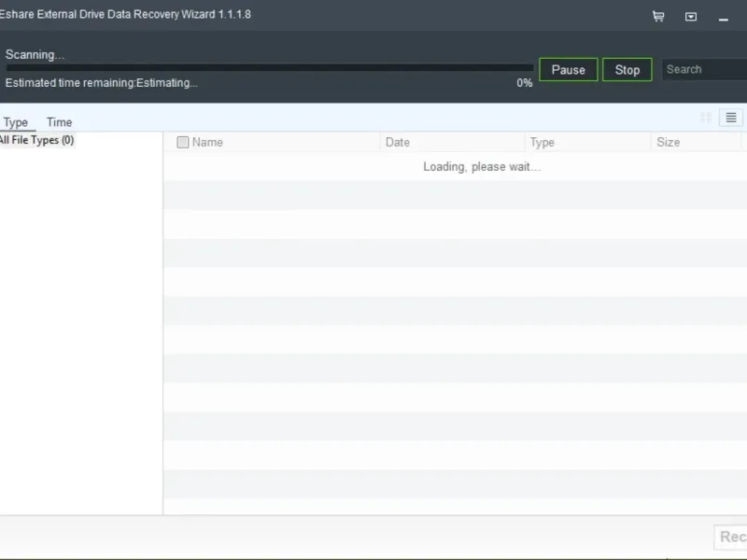
Task: Switch to thumbnail grid view icon
Action: 706,118
